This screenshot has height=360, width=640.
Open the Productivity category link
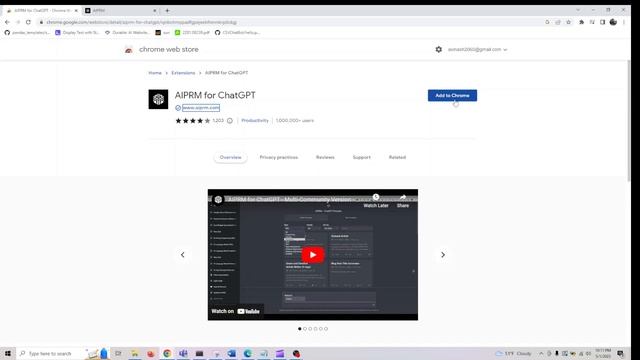(x=255, y=120)
